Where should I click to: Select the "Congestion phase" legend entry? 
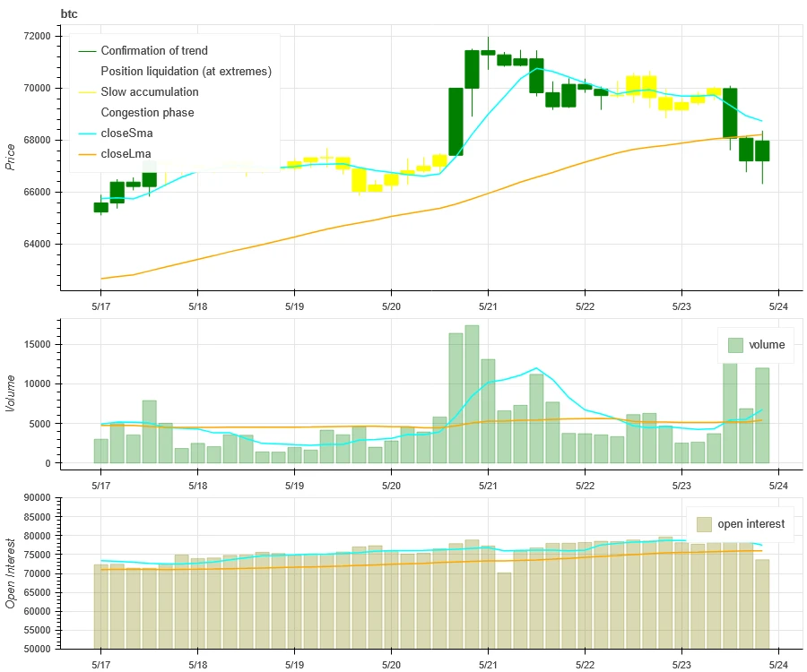pos(147,113)
